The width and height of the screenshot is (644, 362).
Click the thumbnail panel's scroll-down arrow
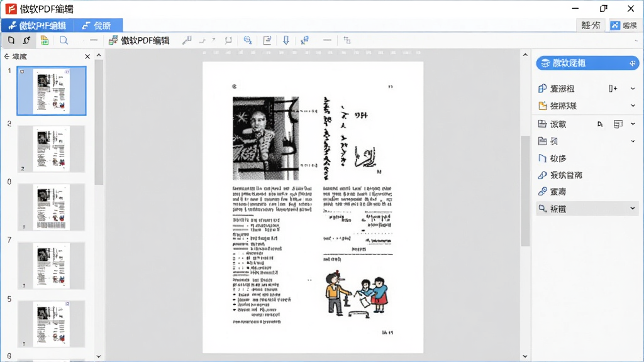pos(99,356)
